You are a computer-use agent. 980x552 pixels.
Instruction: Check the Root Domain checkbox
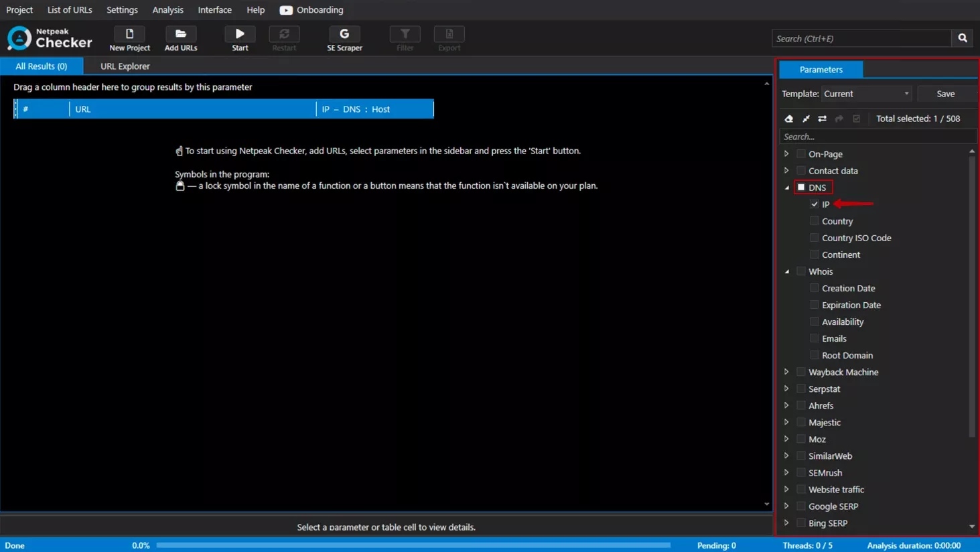coord(815,355)
